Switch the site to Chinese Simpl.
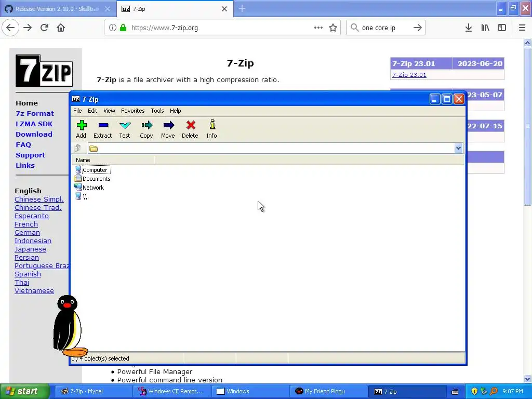The image size is (532, 399). pyautogui.click(x=39, y=199)
